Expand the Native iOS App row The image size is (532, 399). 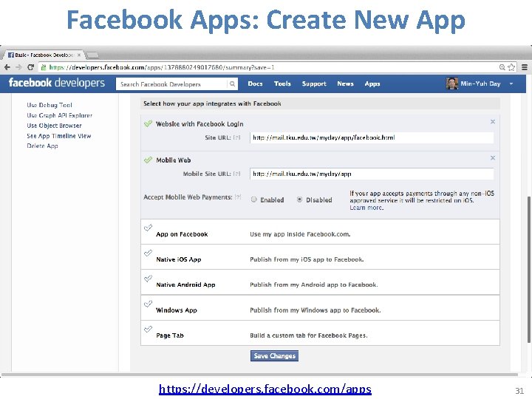coord(320,257)
